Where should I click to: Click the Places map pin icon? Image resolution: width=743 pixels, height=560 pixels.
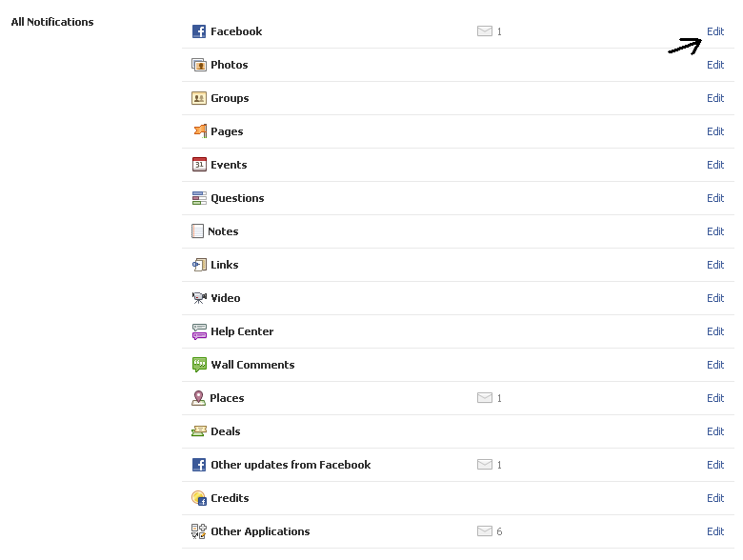click(x=198, y=398)
